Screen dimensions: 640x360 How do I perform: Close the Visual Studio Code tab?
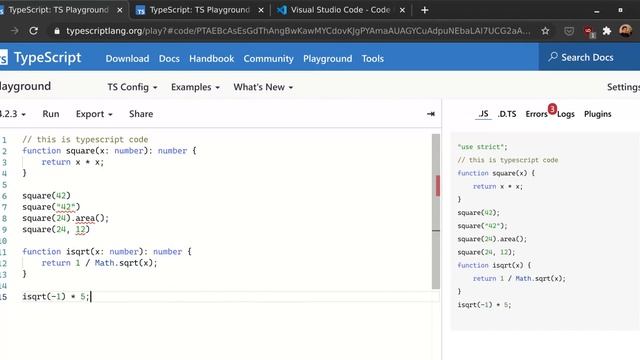[x=402, y=10]
